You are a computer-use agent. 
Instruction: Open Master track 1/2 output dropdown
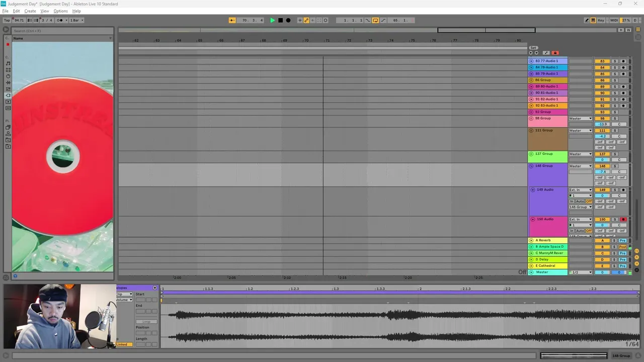coord(581,273)
